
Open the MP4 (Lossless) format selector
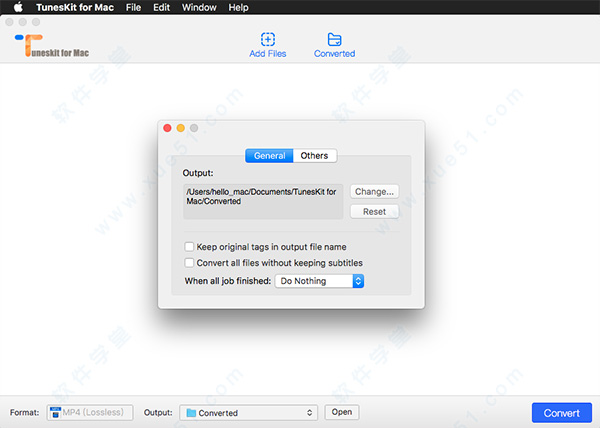90,412
